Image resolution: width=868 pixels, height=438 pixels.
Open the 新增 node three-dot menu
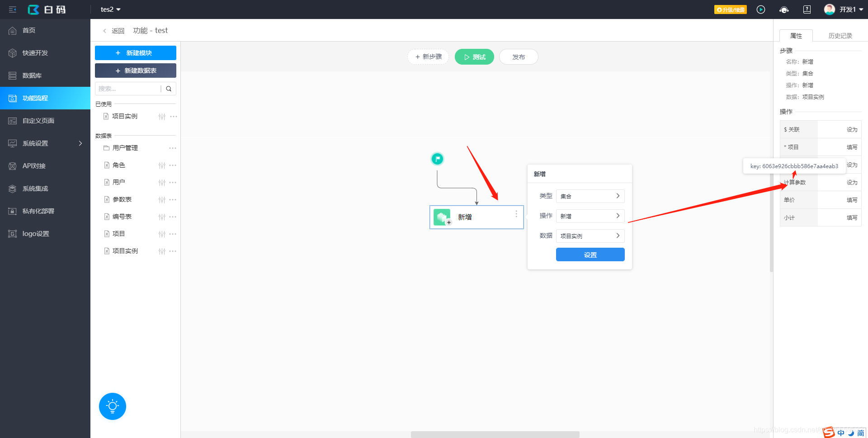point(516,214)
